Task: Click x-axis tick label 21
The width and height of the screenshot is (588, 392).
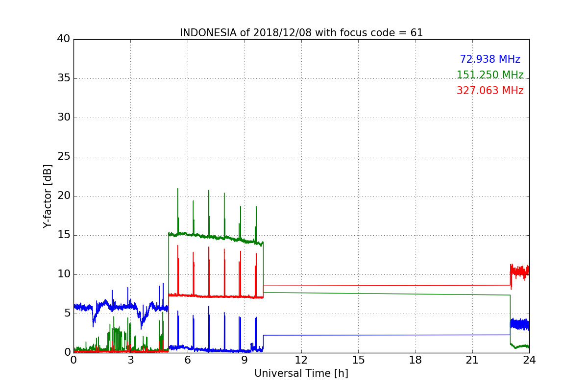Action: coord(472,360)
